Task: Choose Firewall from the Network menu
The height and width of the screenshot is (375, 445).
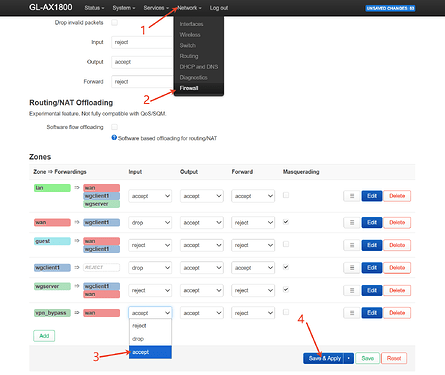Action: pos(199,88)
